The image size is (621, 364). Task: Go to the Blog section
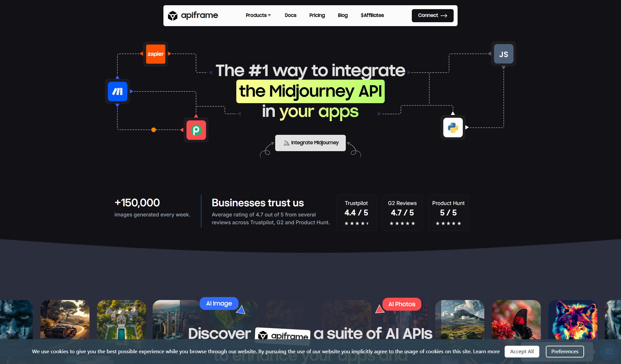[343, 15]
